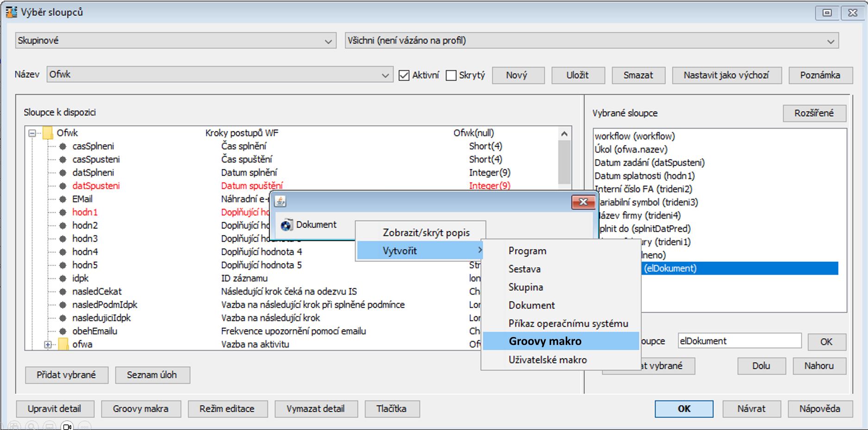This screenshot has width=868, height=430.
Task: Expand the ofwa tree node
Action: pyautogui.click(x=48, y=344)
